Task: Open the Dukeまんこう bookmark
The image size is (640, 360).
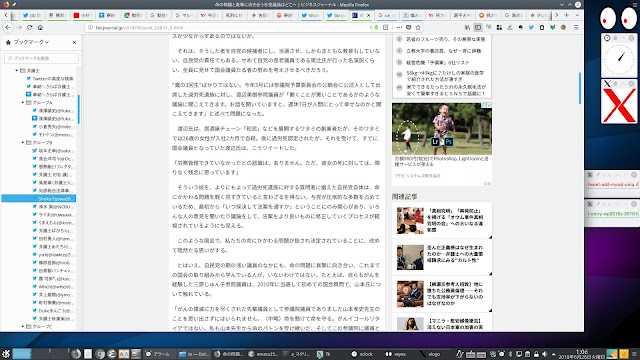Action: tap(54, 311)
